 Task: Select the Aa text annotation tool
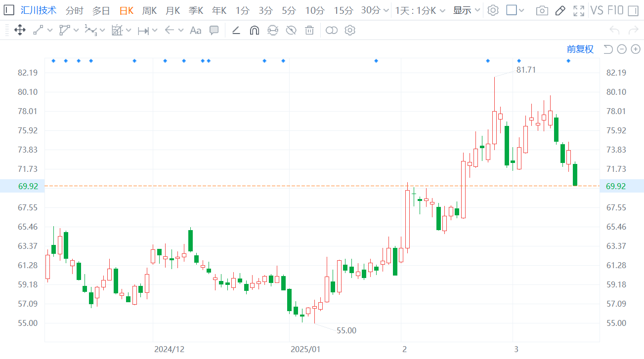point(196,31)
